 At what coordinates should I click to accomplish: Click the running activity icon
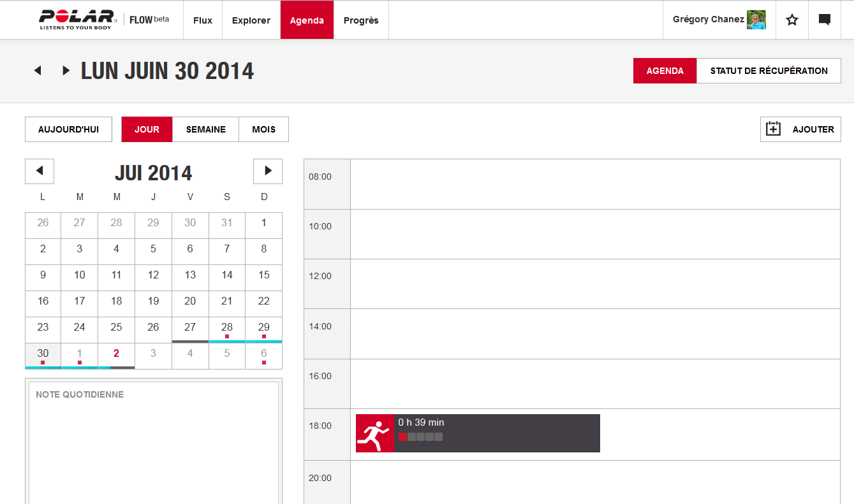coord(374,433)
